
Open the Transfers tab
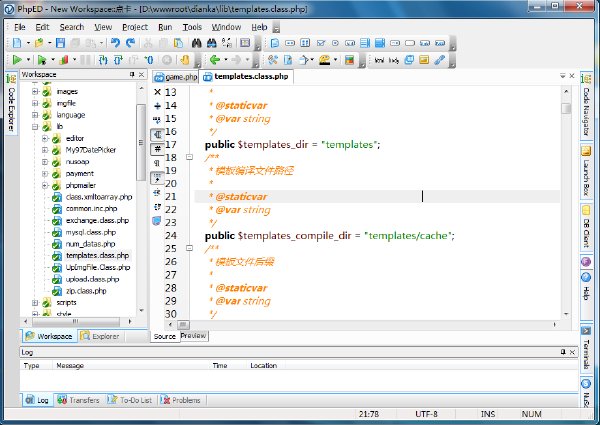coord(78,400)
